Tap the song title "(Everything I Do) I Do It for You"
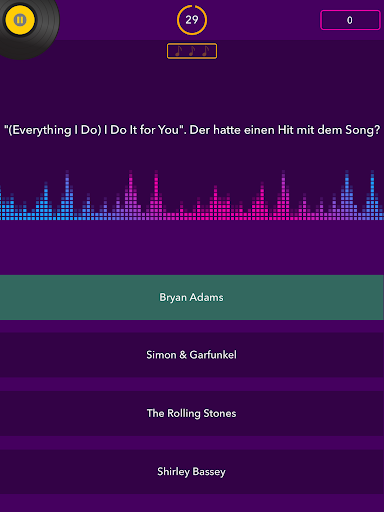The image size is (384, 512). click(95, 130)
